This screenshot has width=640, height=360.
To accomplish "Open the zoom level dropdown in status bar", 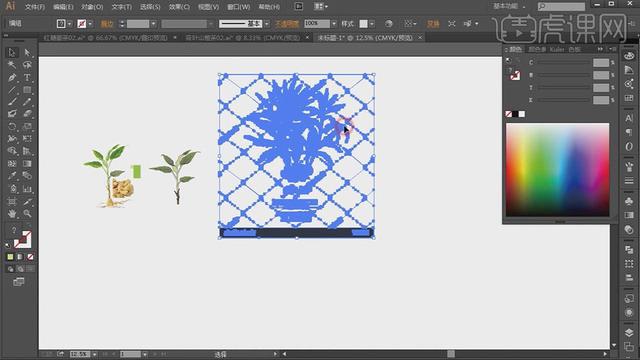I will pyautogui.click(x=94, y=354).
